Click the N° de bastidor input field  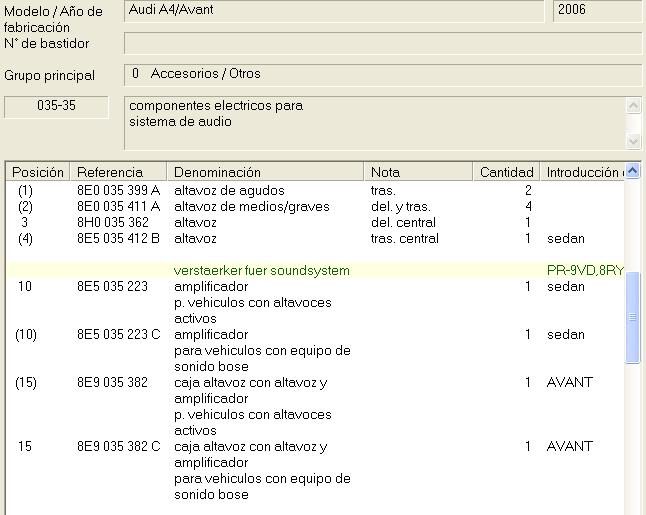click(x=382, y=44)
